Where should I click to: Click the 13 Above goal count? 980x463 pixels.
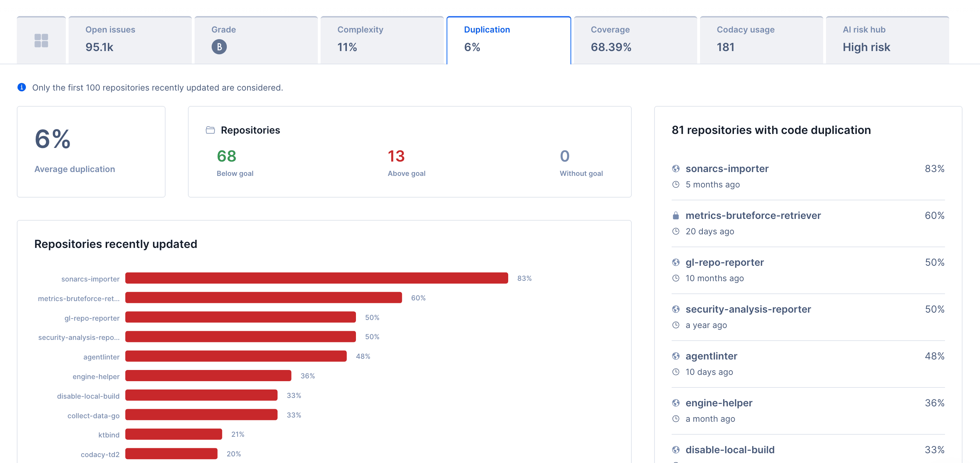[395, 156]
